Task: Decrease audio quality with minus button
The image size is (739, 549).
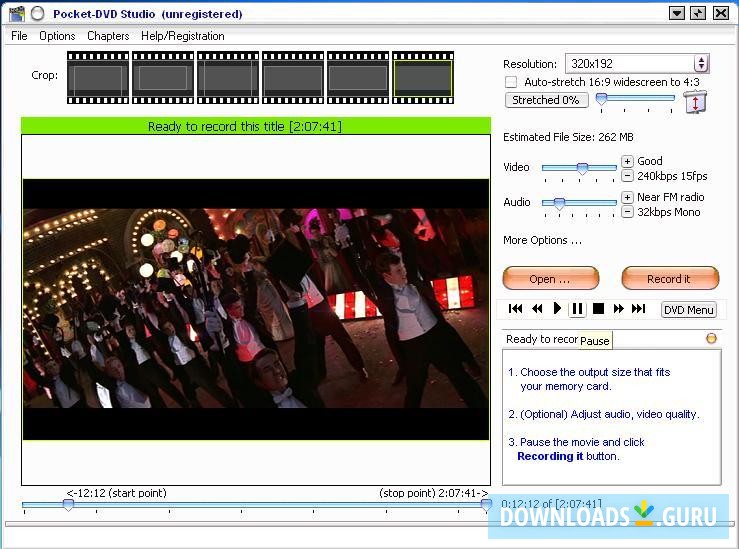Action: coord(627,212)
